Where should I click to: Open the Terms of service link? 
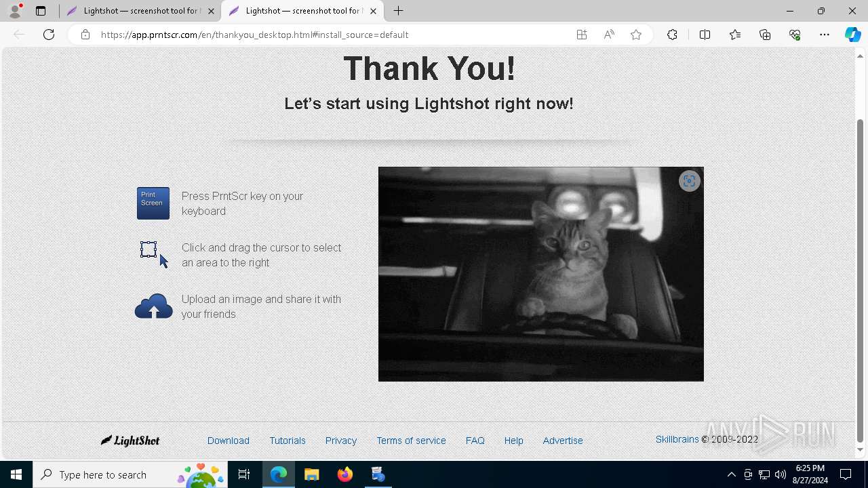pyautogui.click(x=412, y=441)
